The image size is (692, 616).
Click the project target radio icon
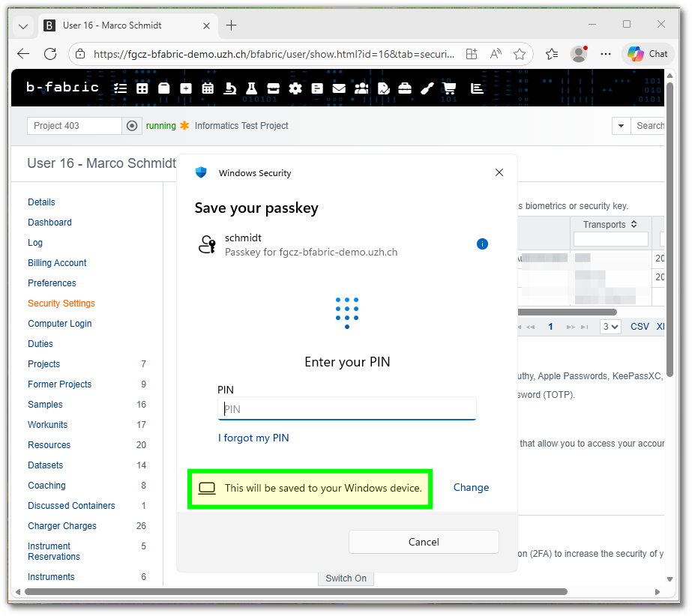click(x=132, y=126)
